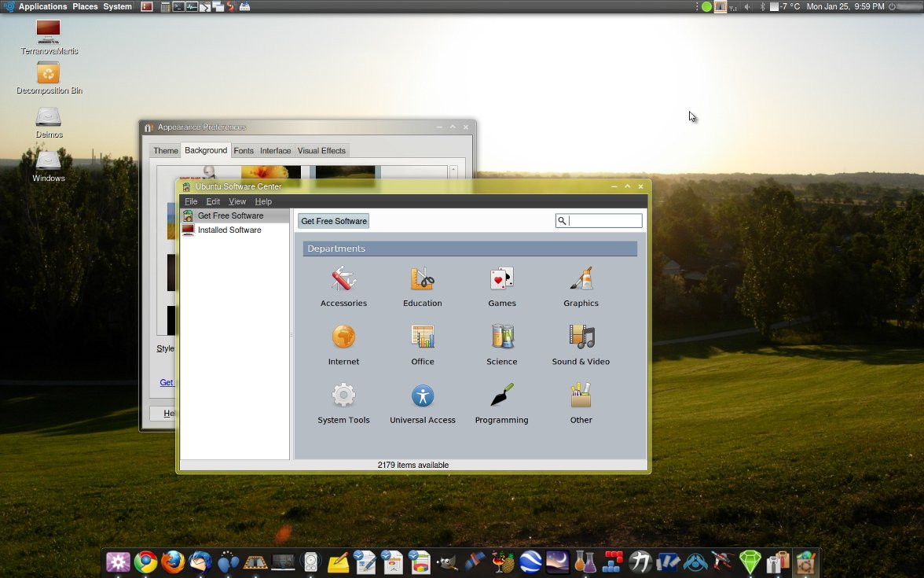Switch to Fonts tab in Appearance Preferences
This screenshot has width=924, height=578.
[x=244, y=151]
